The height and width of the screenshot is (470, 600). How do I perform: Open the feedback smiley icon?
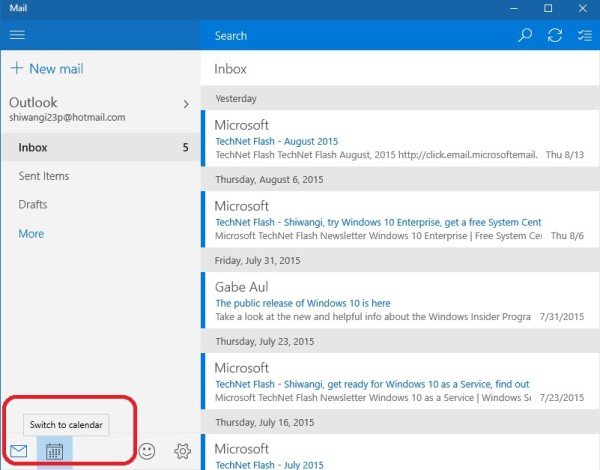click(x=147, y=451)
